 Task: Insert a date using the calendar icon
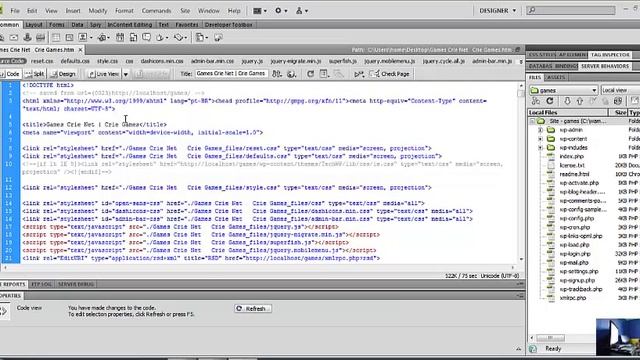(120, 38)
